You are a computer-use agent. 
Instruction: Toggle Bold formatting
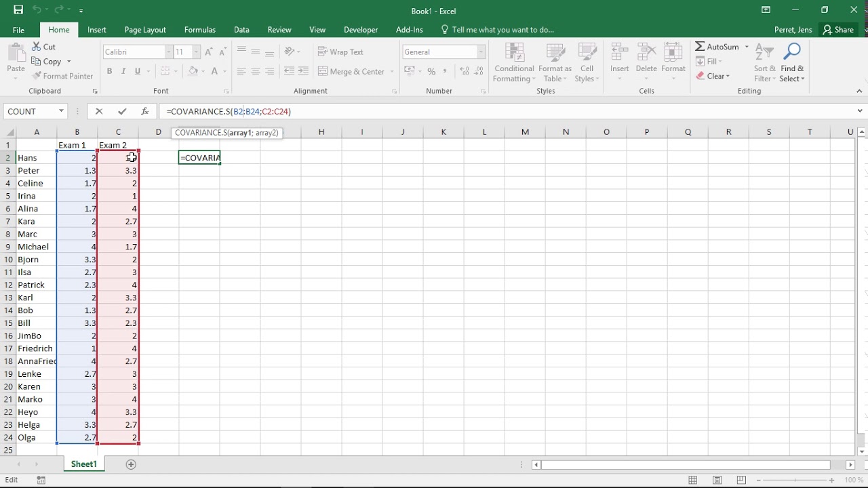[x=109, y=71]
